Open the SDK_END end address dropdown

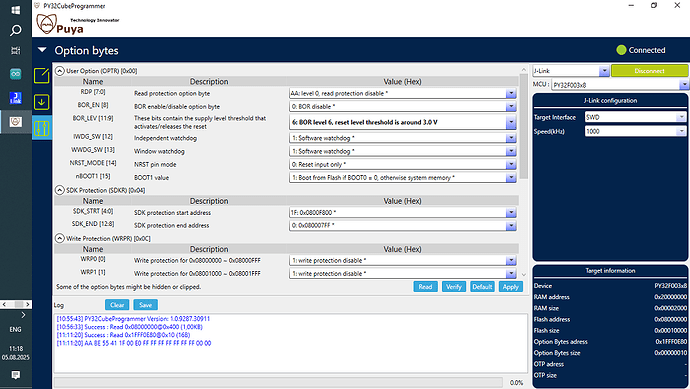pos(510,225)
